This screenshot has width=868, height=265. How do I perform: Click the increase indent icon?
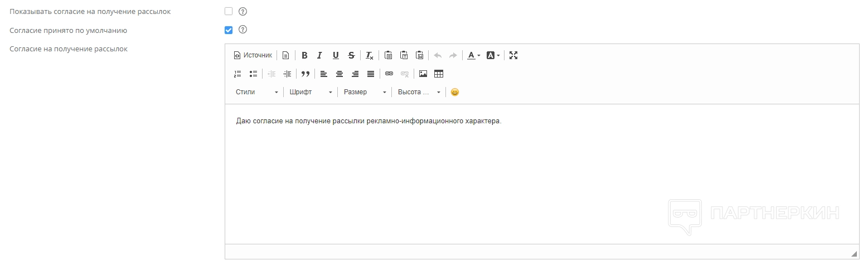point(287,74)
